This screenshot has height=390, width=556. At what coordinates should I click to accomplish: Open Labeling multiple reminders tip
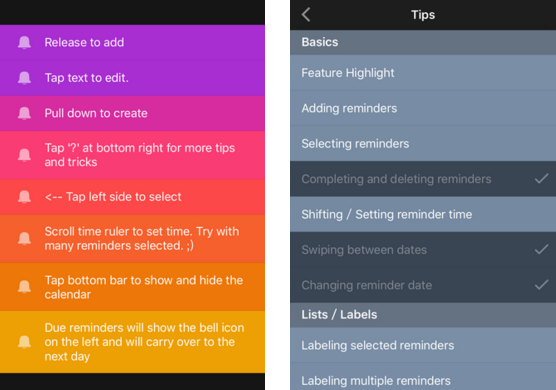[423, 377]
